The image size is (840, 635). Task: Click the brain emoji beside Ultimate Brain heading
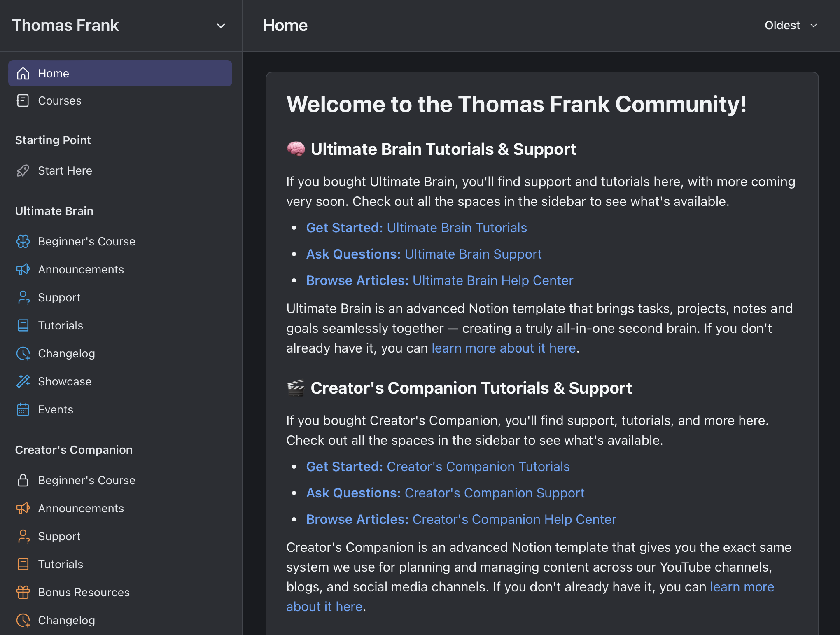pos(296,149)
